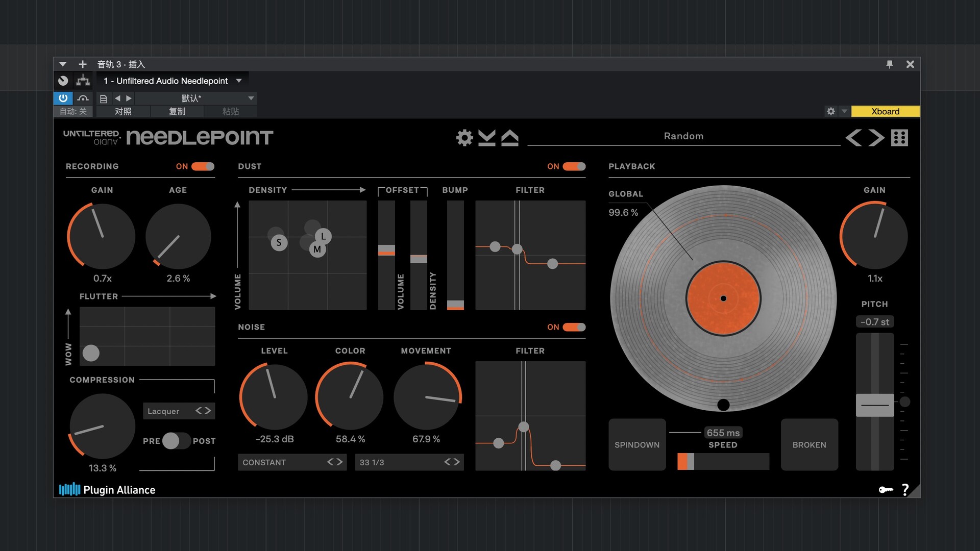The image size is (980, 551).
Task: Open the plugin selector dropdown arrow
Action: (x=239, y=81)
